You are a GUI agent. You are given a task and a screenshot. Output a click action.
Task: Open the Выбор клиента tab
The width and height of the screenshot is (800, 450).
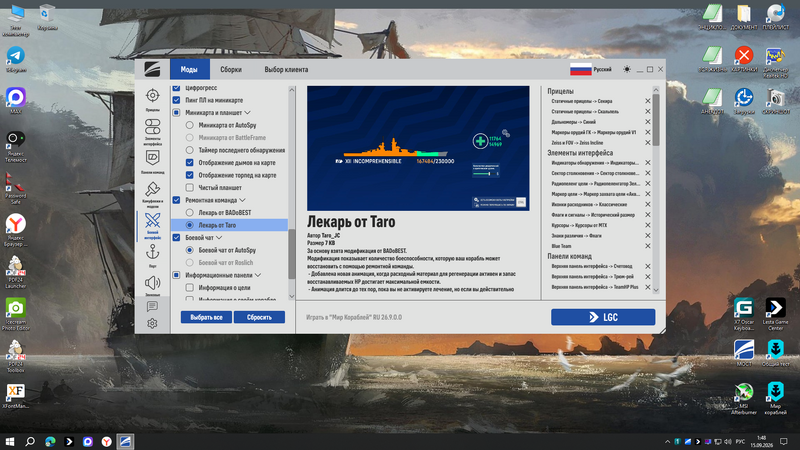coord(286,69)
